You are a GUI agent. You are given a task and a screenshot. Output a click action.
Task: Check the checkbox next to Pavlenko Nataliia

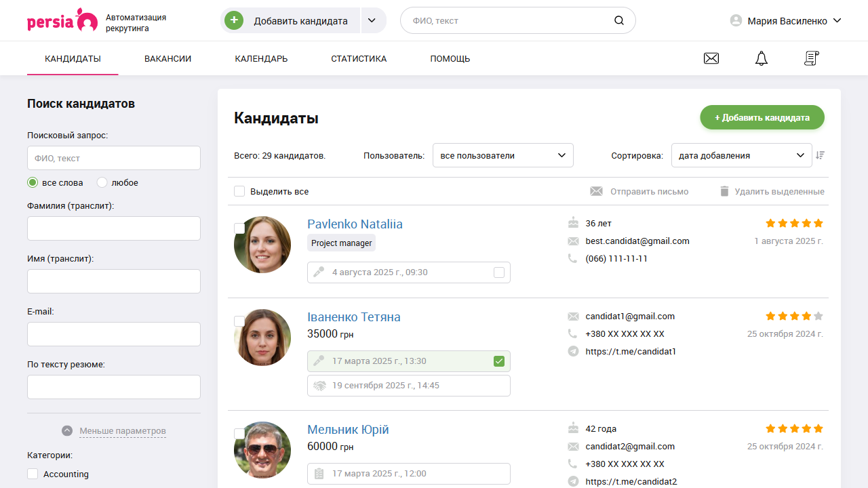239,228
